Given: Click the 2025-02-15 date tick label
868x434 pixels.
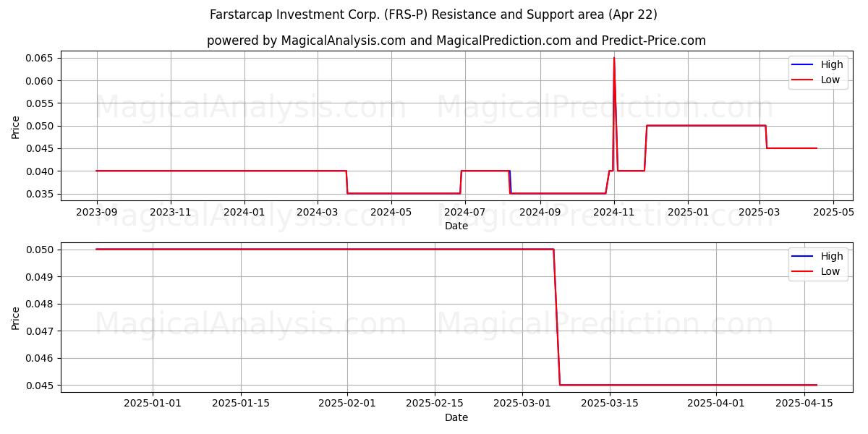Looking at the screenshot, I should point(435,404).
